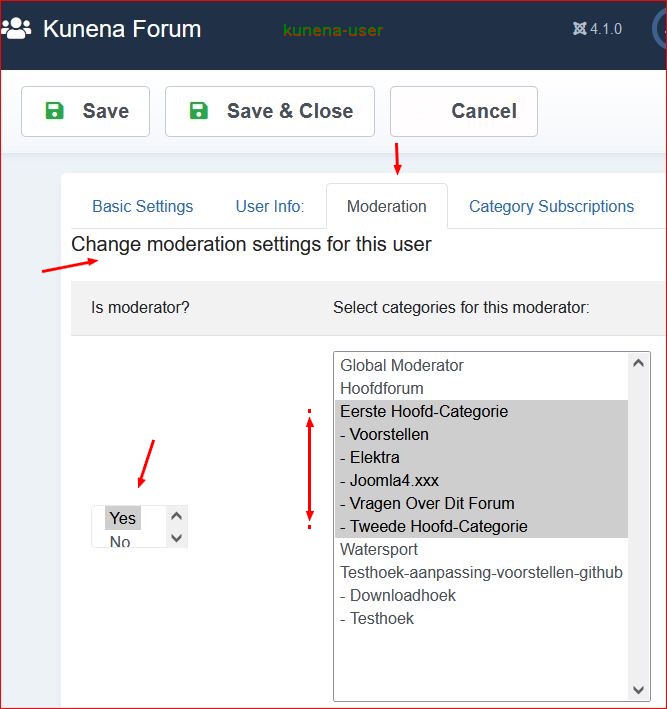Choose No in the Is moderator list
Image resolution: width=667 pixels, height=709 pixels.
click(120, 541)
